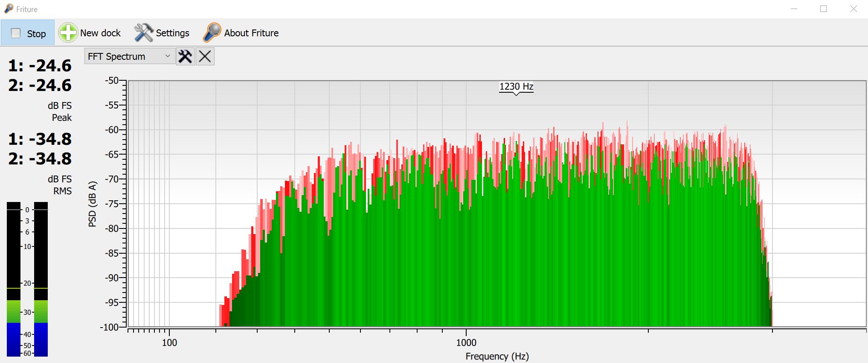
Task: Click the Frequency (Hz) axis label
Action: (x=497, y=356)
